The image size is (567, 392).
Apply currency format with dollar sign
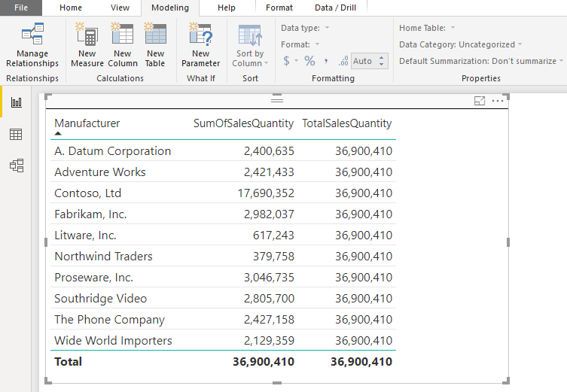coord(286,61)
